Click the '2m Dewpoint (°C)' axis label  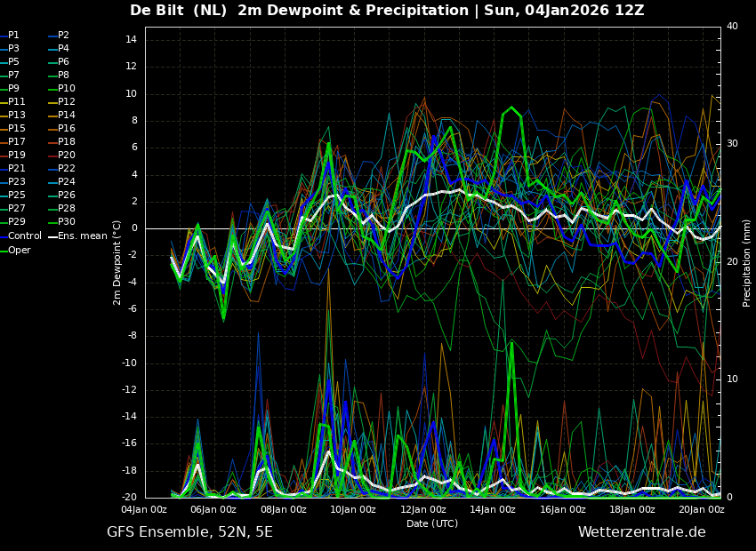click(x=117, y=262)
